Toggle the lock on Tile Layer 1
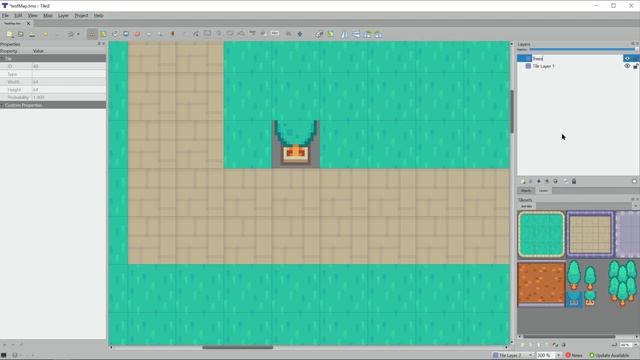 pos(636,66)
